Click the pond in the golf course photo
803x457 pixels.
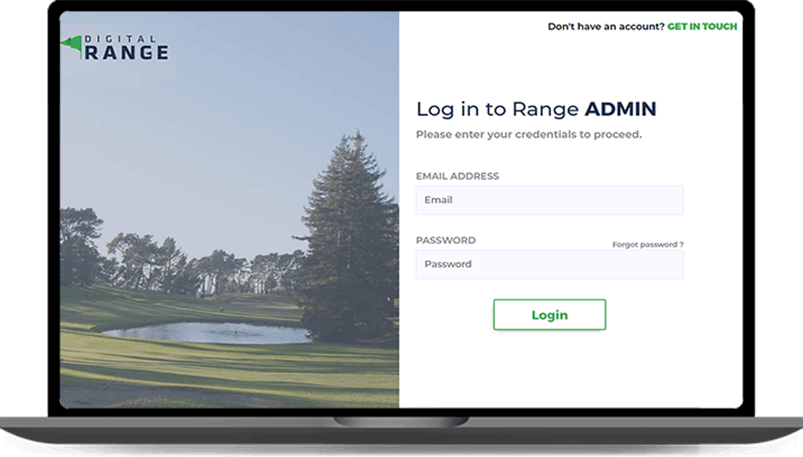point(207,333)
